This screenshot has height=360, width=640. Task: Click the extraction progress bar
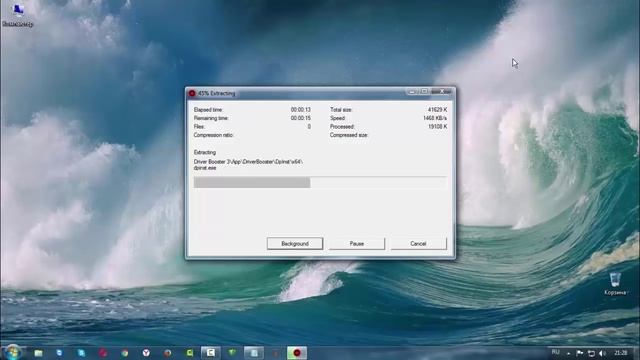(320, 182)
